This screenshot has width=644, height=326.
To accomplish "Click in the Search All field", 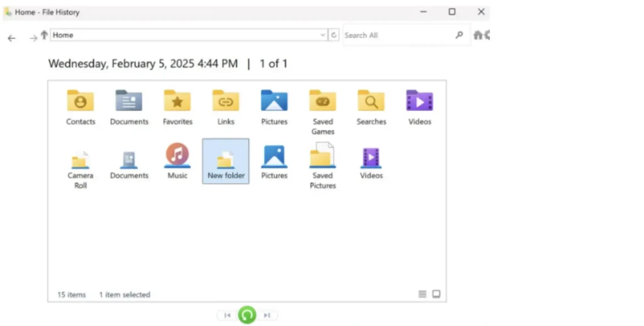I will [x=396, y=36].
